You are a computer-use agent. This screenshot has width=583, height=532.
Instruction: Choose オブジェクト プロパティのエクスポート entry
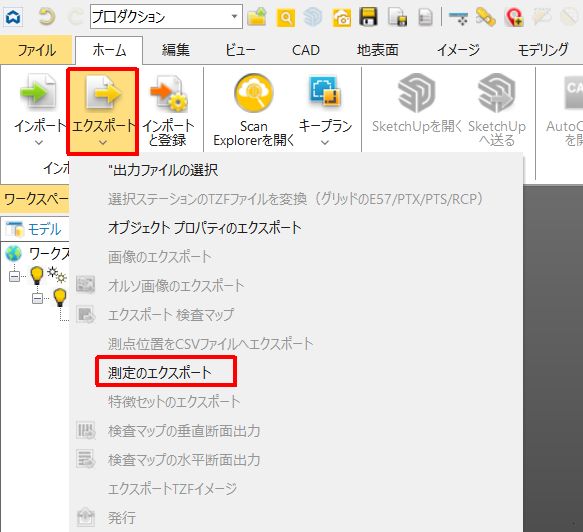click(296, 228)
